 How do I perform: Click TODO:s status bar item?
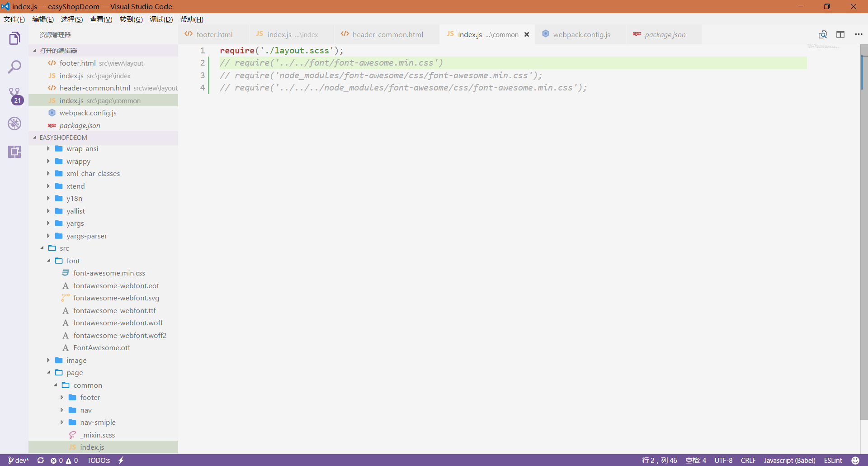(99, 460)
